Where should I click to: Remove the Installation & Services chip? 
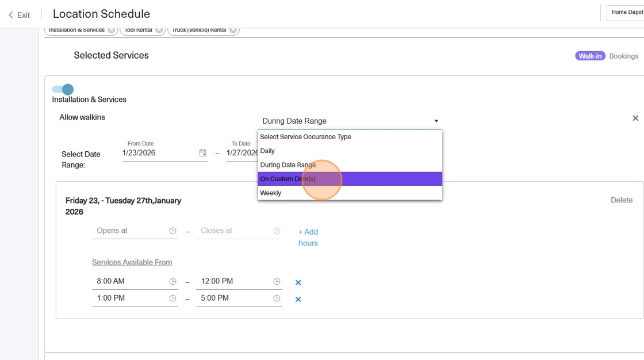[112, 30]
